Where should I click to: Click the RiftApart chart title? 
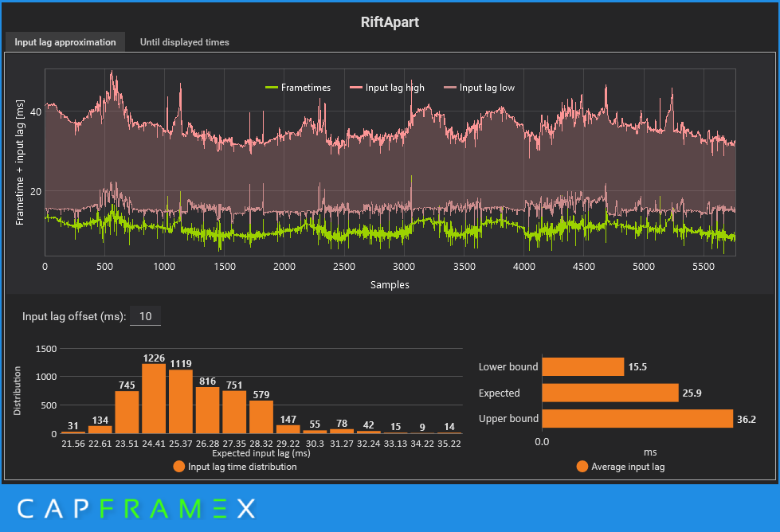click(x=390, y=22)
